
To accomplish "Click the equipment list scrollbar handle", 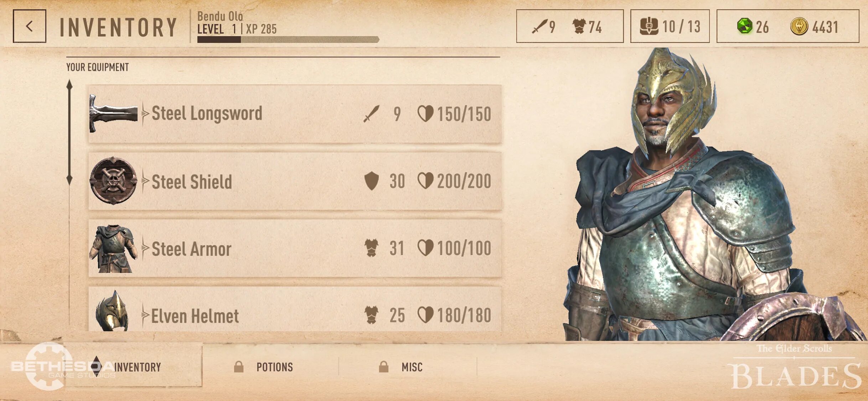I will coord(69,132).
